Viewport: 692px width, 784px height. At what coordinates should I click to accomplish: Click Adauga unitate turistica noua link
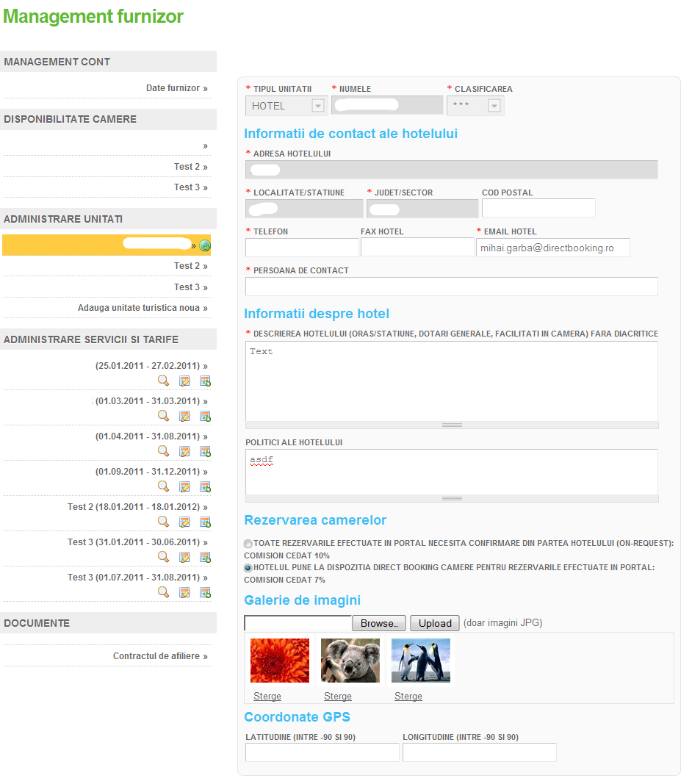[x=142, y=308]
